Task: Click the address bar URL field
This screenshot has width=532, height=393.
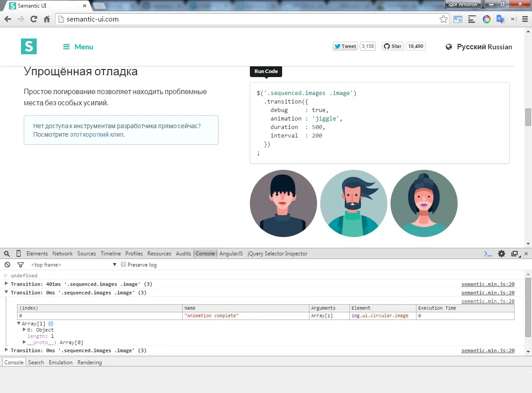Action: pyautogui.click(x=252, y=19)
